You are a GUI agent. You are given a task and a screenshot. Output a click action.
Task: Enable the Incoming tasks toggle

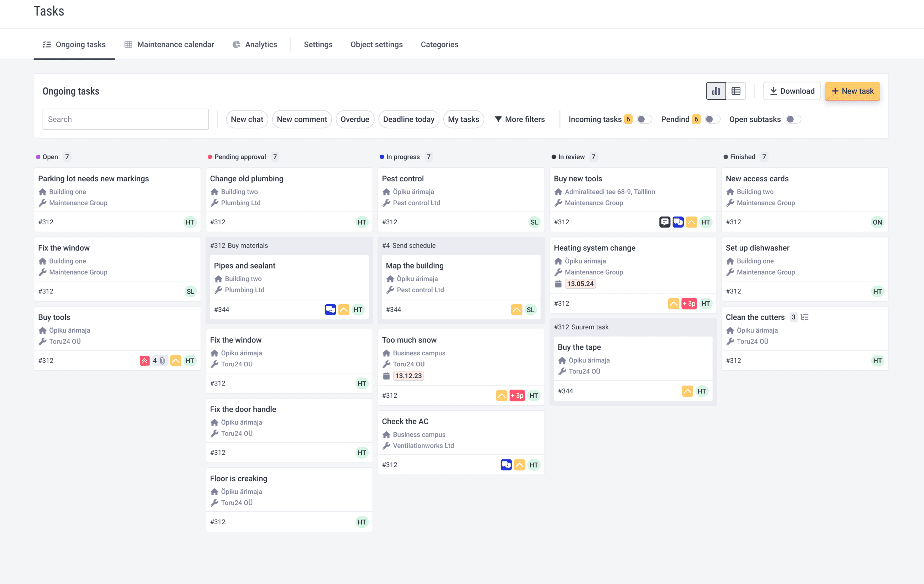644,119
